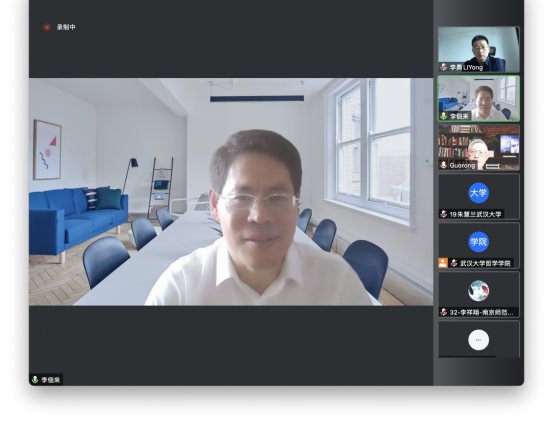Click the muted mic icon on LiYong tile
Viewport: 554px width, 425px height.
444,67
